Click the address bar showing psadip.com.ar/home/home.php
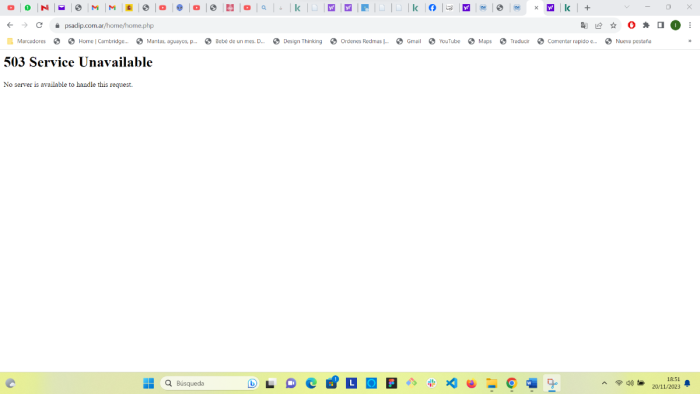 (312, 25)
